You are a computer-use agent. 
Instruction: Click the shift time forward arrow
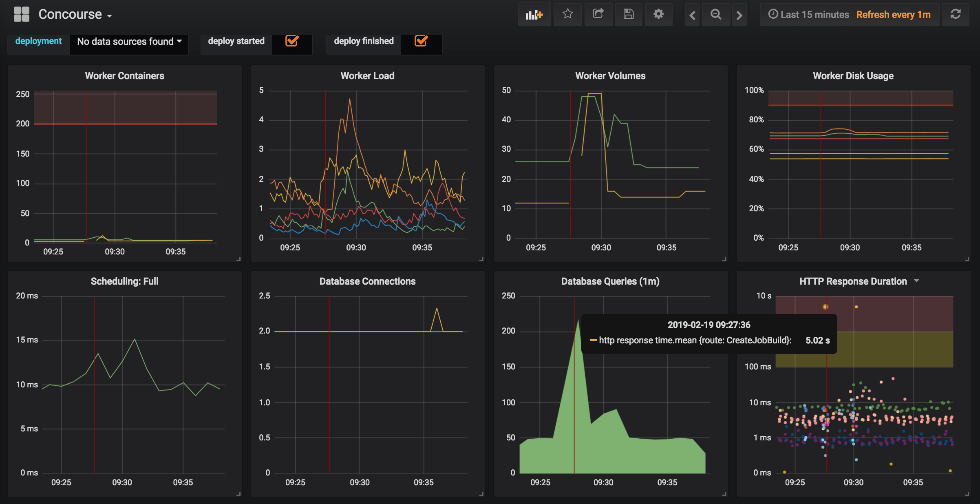coord(739,15)
